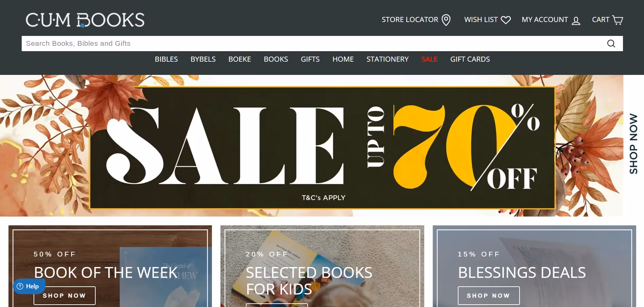The width and height of the screenshot is (644, 307).
Task: Open the Bibles menu
Action: tap(166, 59)
